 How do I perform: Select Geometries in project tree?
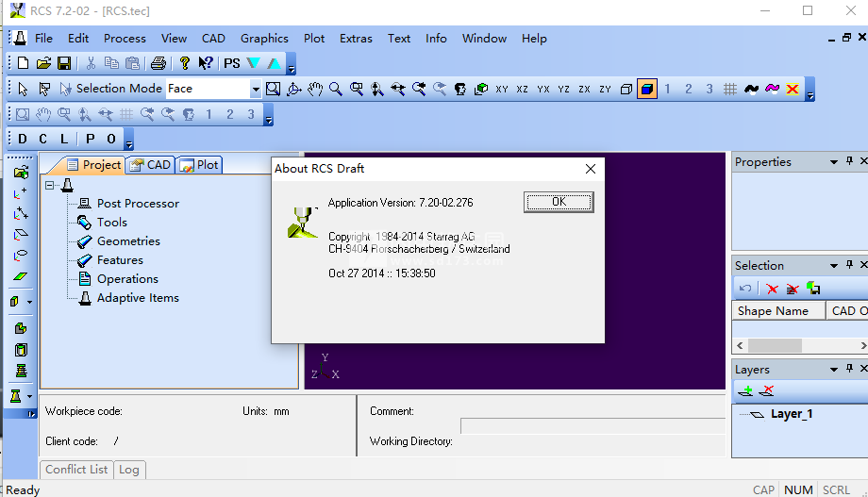[x=128, y=241]
